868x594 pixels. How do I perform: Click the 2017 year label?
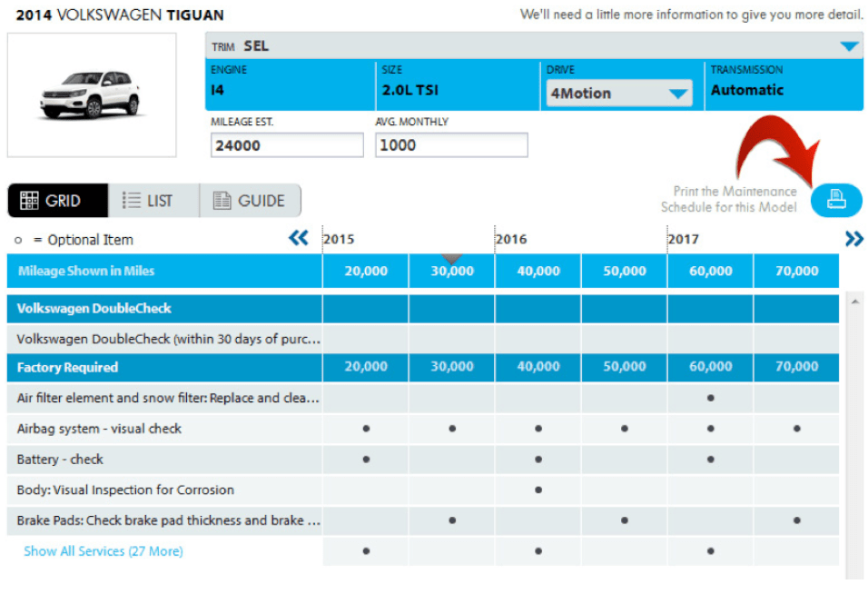click(683, 239)
